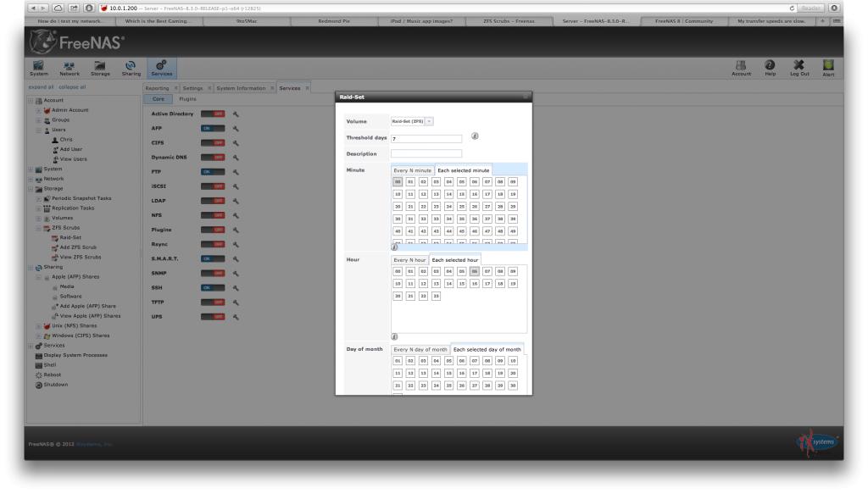Click the NFS settings wrench icon

(x=236, y=215)
